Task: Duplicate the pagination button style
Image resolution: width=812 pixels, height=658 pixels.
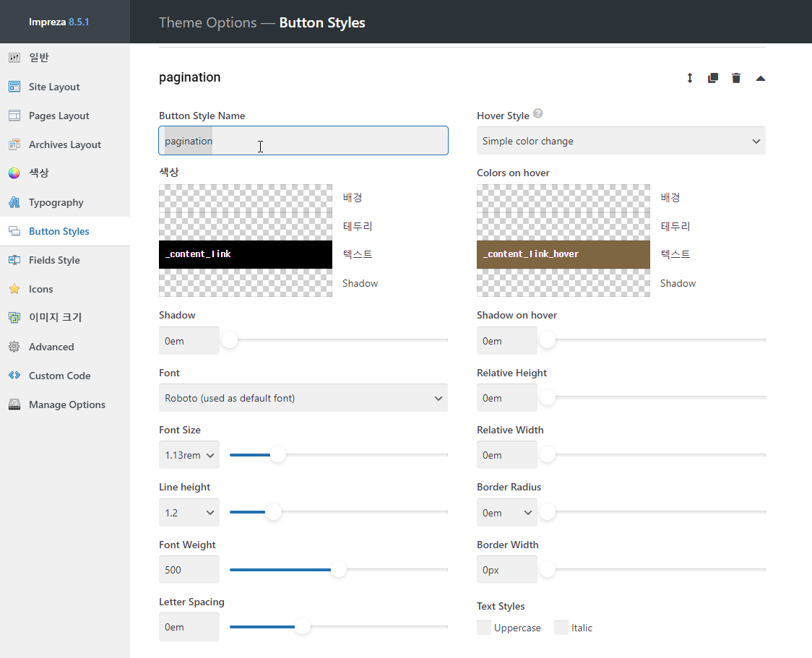Action: [x=713, y=78]
